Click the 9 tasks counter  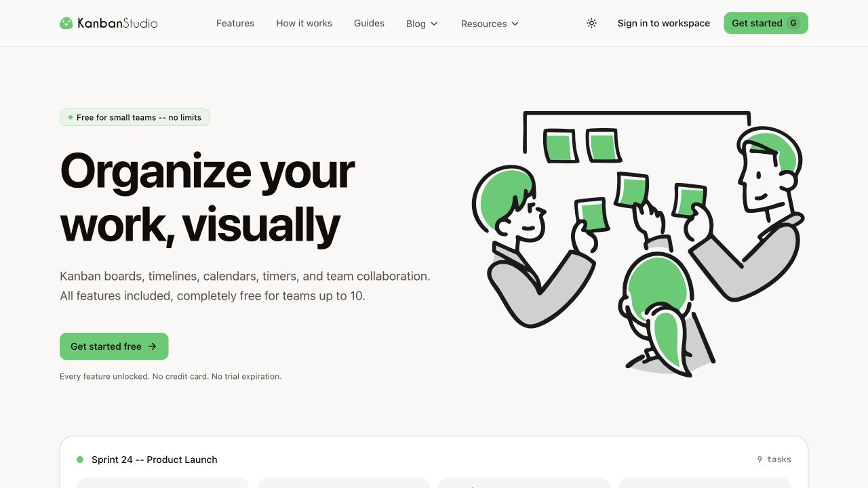click(x=774, y=460)
